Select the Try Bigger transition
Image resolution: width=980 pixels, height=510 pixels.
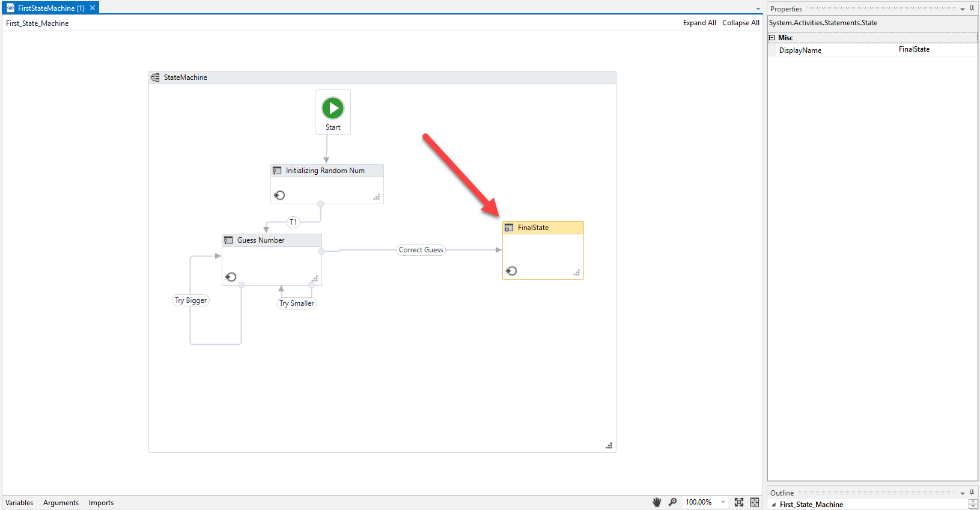(x=191, y=300)
